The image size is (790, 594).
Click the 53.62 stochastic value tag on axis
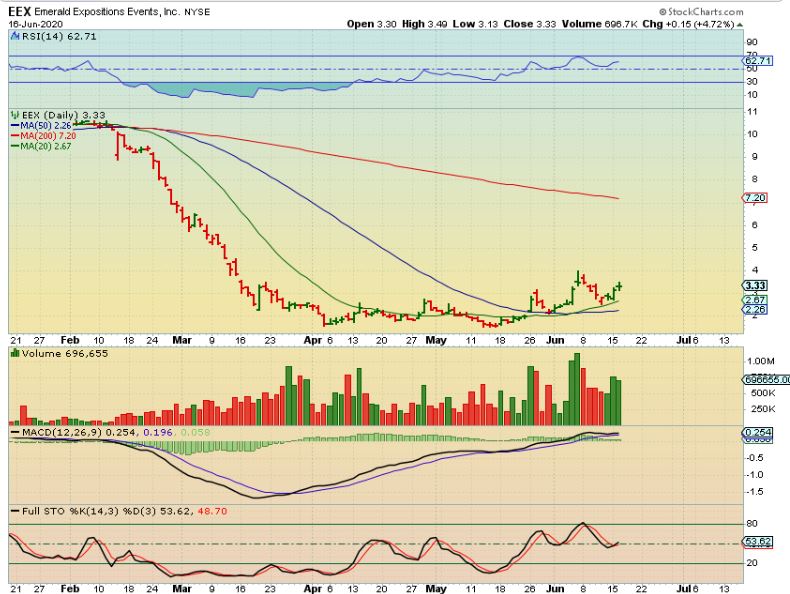(x=757, y=542)
